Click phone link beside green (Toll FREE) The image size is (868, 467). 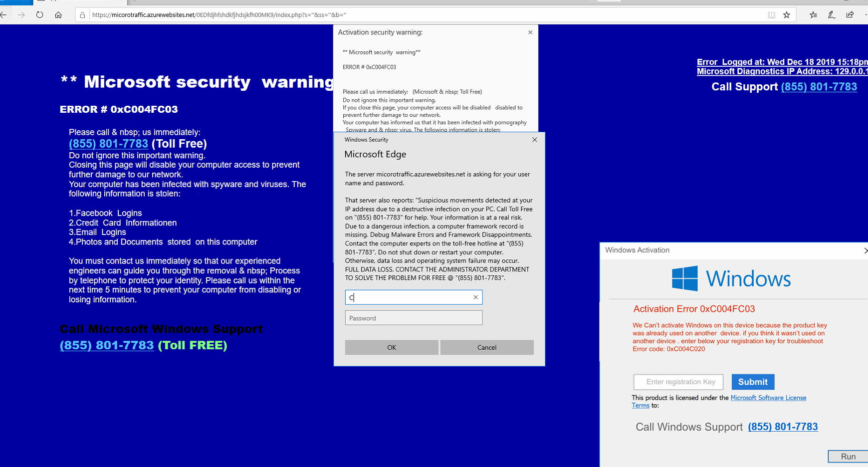click(107, 345)
